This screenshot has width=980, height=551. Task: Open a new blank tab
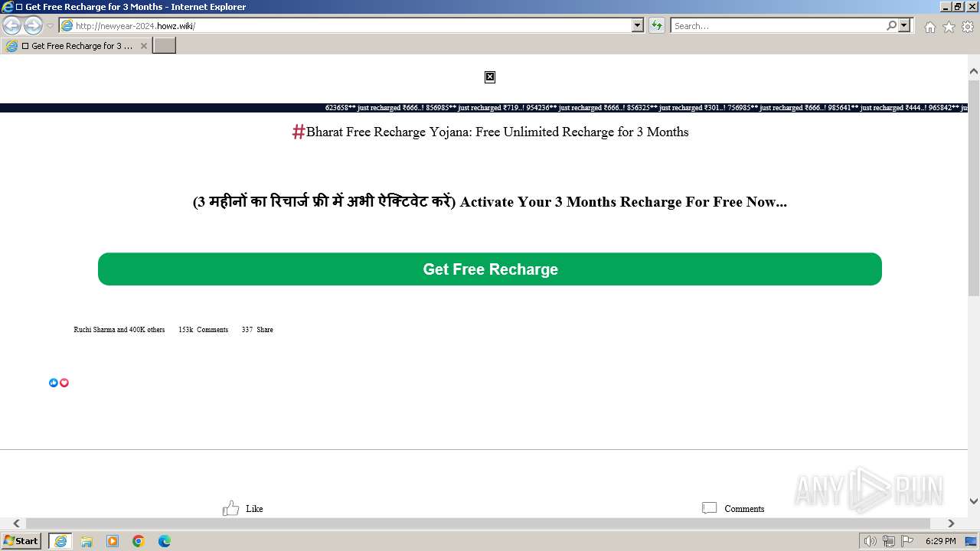(165, 46)
